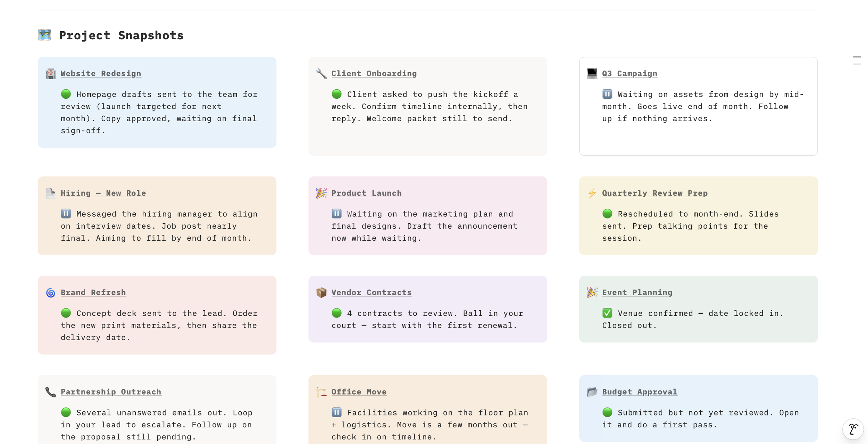Open the Client Onboarding page link

pos(374,74)
